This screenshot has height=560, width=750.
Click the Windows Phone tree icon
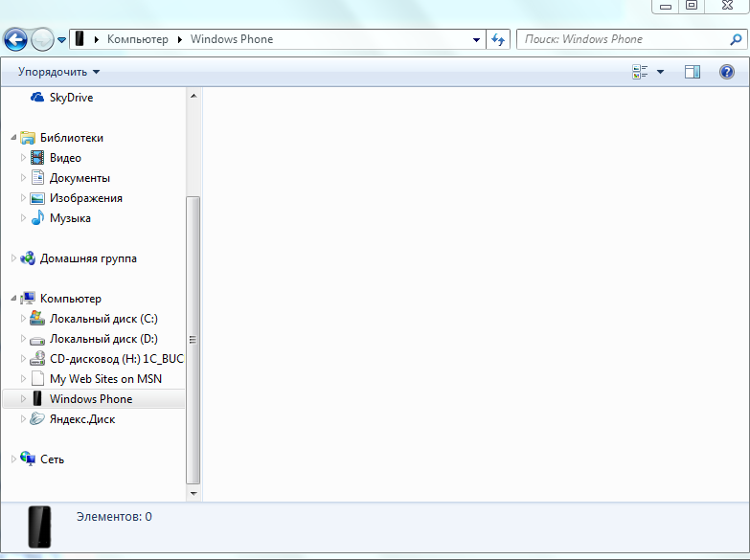tap(37, 398)
